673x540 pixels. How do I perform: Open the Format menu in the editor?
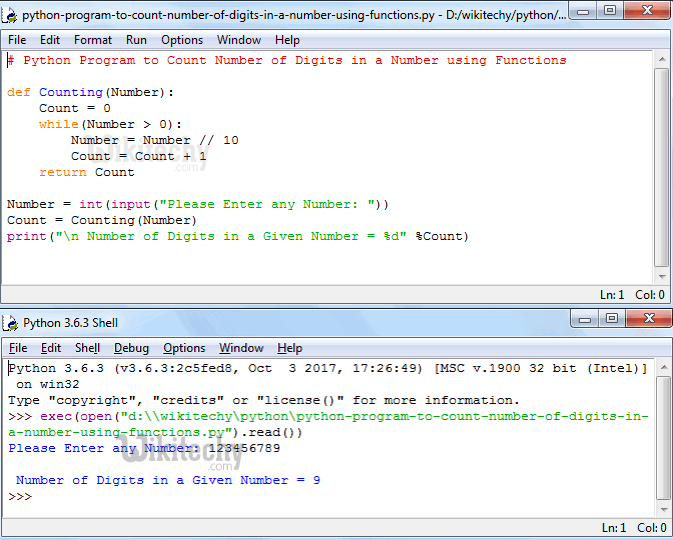click(x=93, y=40)
